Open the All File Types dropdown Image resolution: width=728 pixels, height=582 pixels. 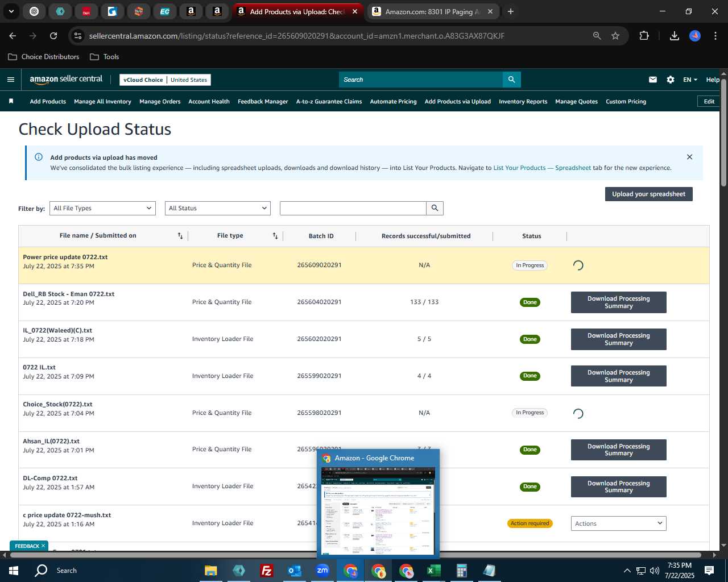(102, 208)
